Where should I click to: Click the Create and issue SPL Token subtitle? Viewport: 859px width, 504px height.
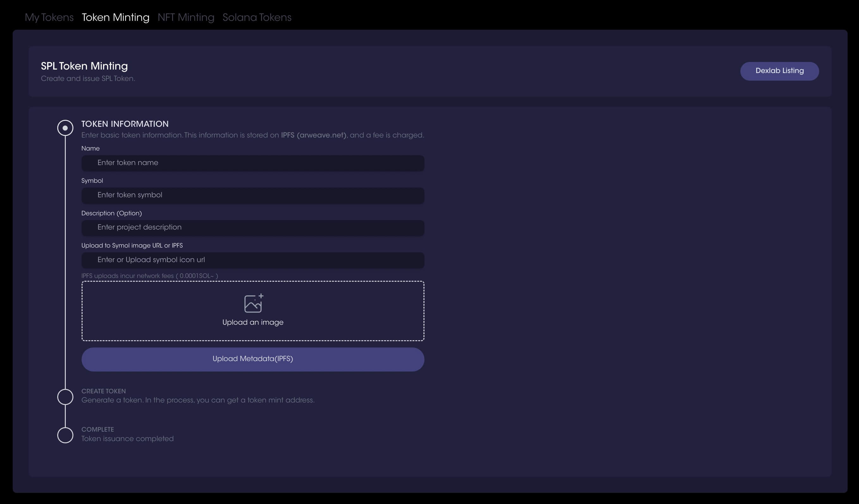pos(88,79)
